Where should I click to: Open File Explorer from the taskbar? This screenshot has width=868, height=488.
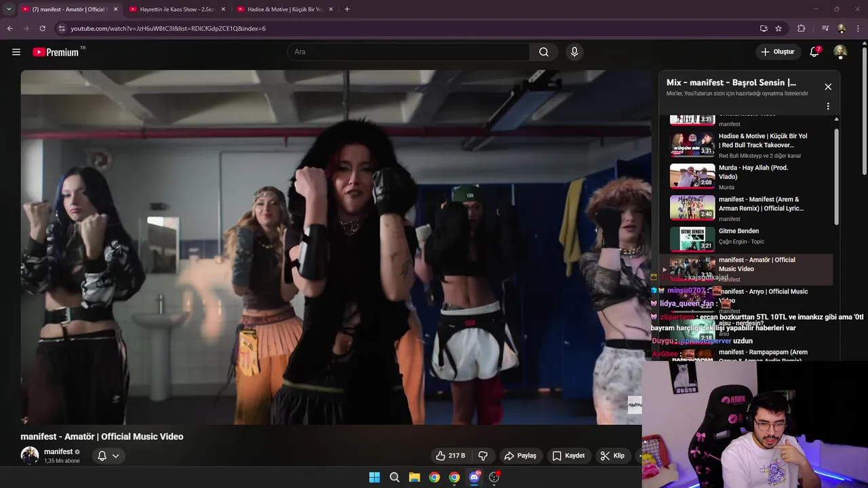click(x=414, y=477)
